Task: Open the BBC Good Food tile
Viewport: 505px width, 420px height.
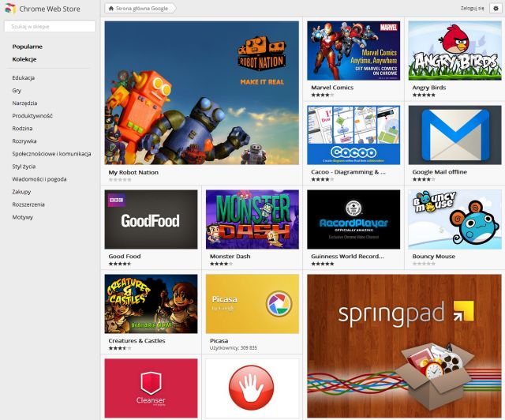Action: pos(151,219)
